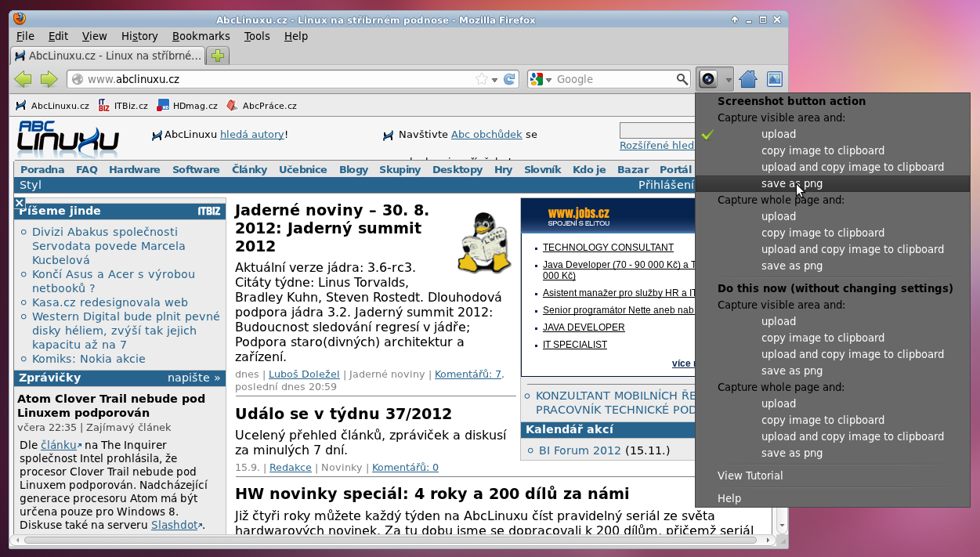Click the site identity globe icon
This screenshot has width=980, height=557.
pyautogui.click(x=77, y=79)
